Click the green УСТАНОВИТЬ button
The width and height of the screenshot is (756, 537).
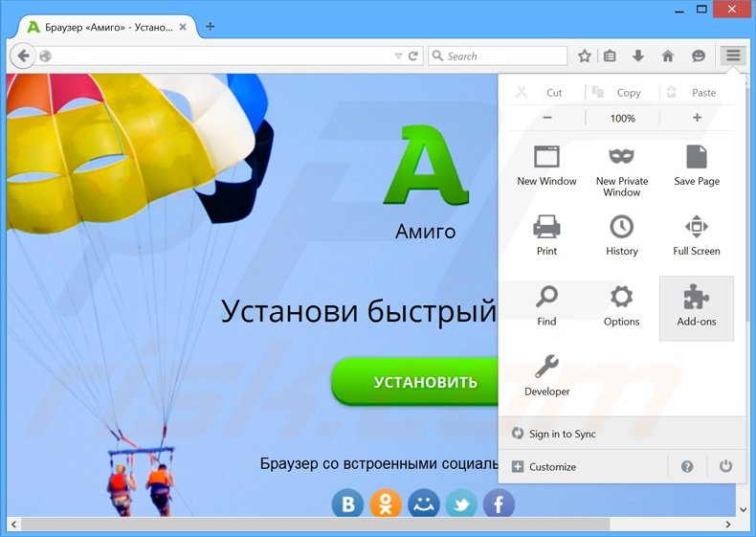coord(415,382)
